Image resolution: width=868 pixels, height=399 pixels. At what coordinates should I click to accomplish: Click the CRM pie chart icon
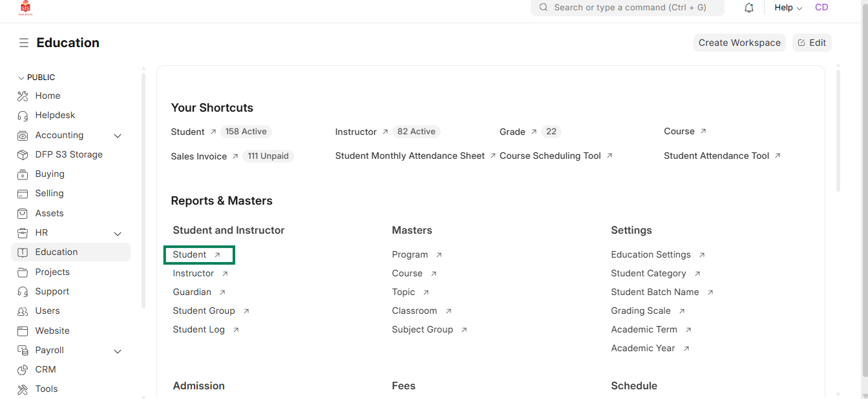tap(23, 369)
